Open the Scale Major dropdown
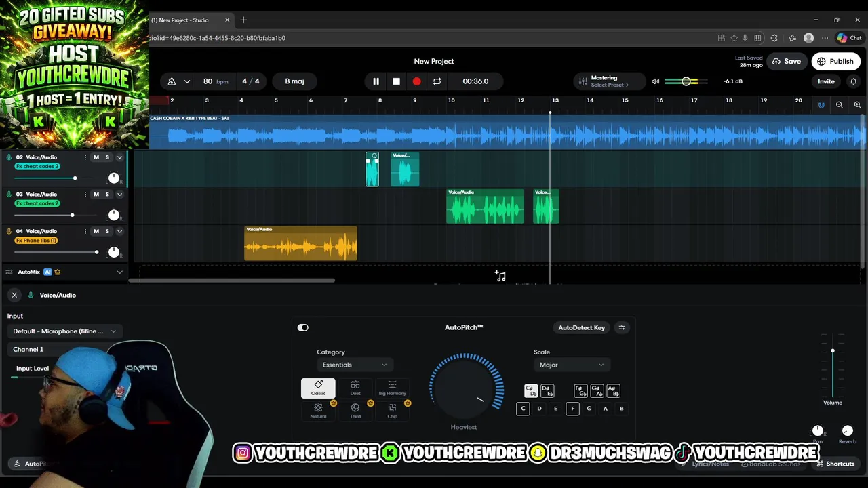The width and height of the screenshot is (868, 488). [x=571, y=365]
